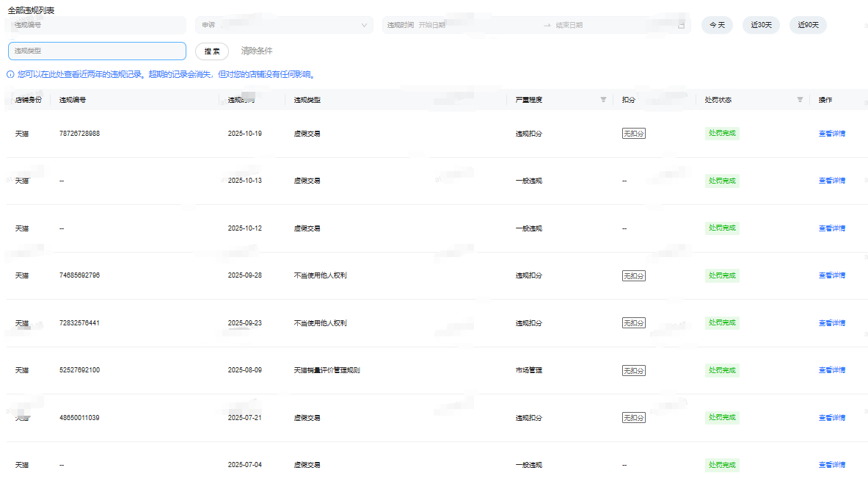This screenshot has height=484, width=868.
Task: Click 处罚完成 status on 2025-10-13 row
Action: click(x=721, y=181)
